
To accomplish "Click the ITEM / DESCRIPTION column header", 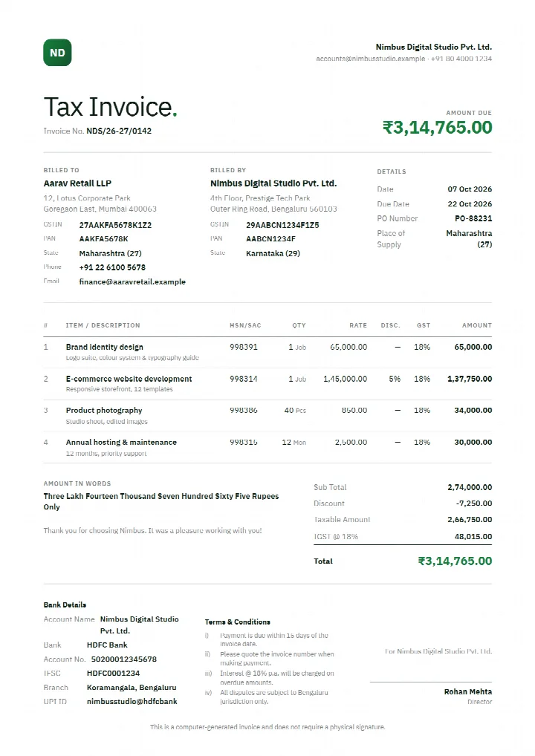I will point(103,325).
